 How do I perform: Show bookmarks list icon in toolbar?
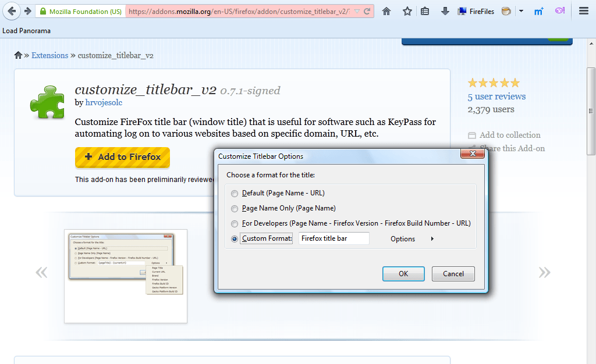pyautogui.click(x=425, y=12)
